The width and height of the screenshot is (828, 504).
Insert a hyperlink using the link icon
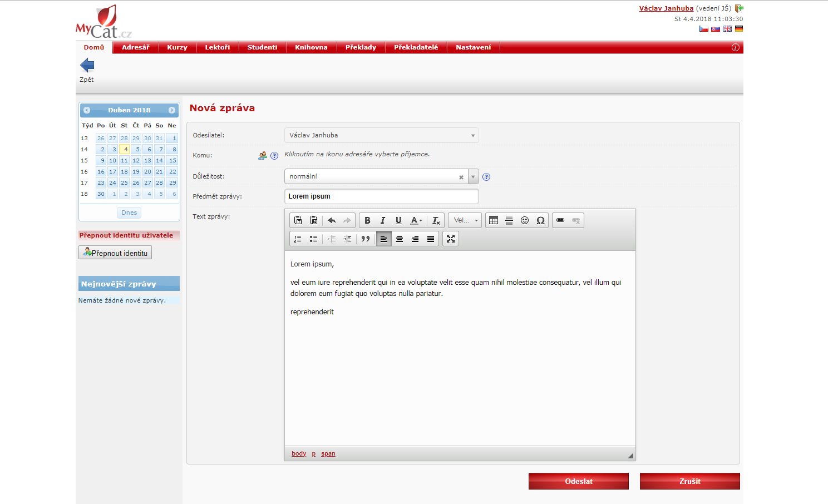click(x=560, y=220)
